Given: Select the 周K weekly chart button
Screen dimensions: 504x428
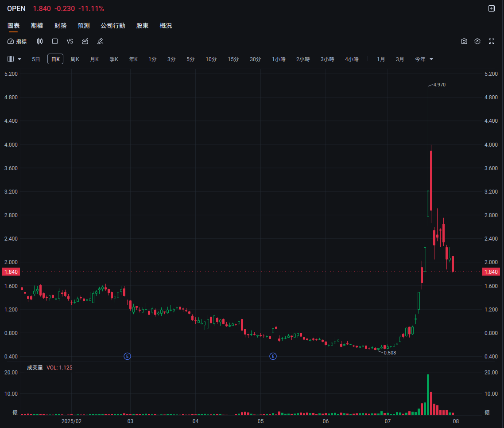Looking at the screenshot, I should [74, 58].
